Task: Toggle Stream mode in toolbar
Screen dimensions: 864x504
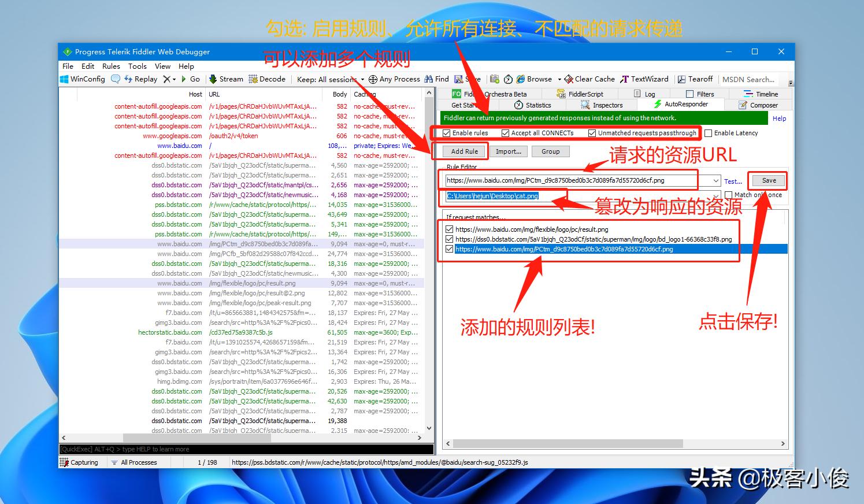Action: click(x=226, y=79)
